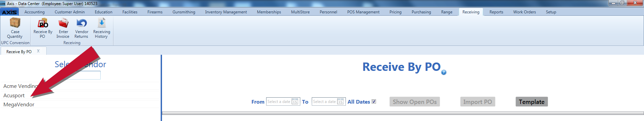Open the Memberships tab

269,12
